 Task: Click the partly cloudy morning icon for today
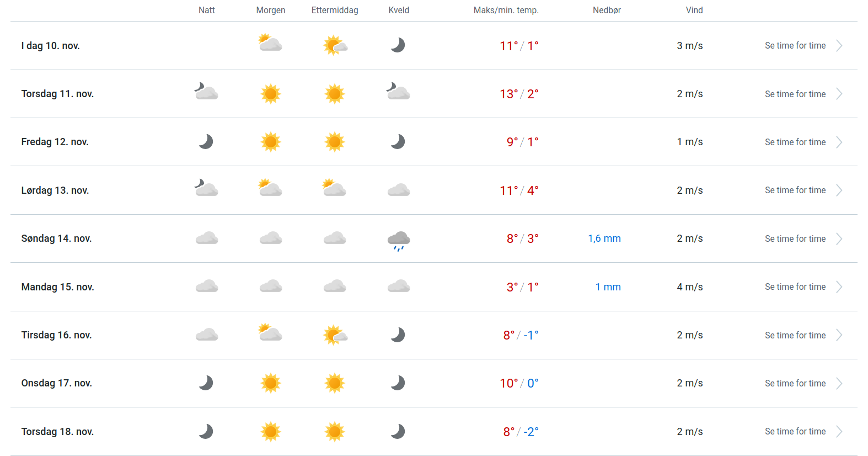pyautogui.click(x=270, y=44)
